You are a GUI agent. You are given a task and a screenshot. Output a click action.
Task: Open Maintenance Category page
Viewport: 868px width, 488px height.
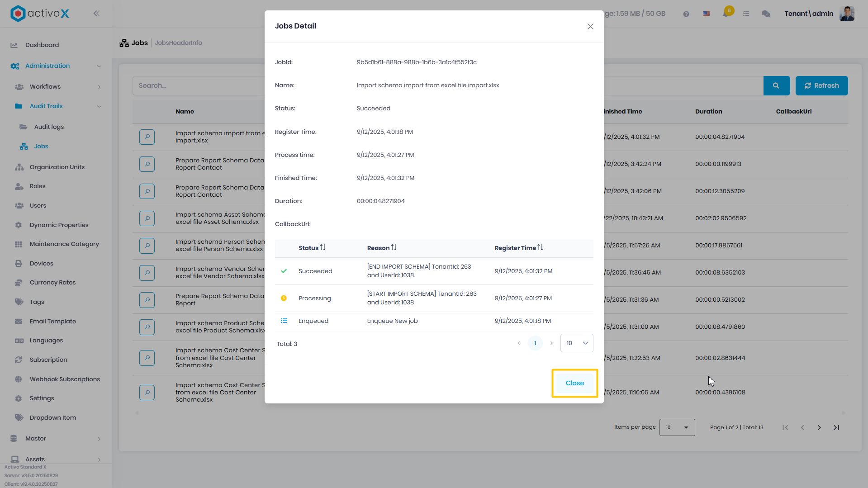[x=64, y=244]
